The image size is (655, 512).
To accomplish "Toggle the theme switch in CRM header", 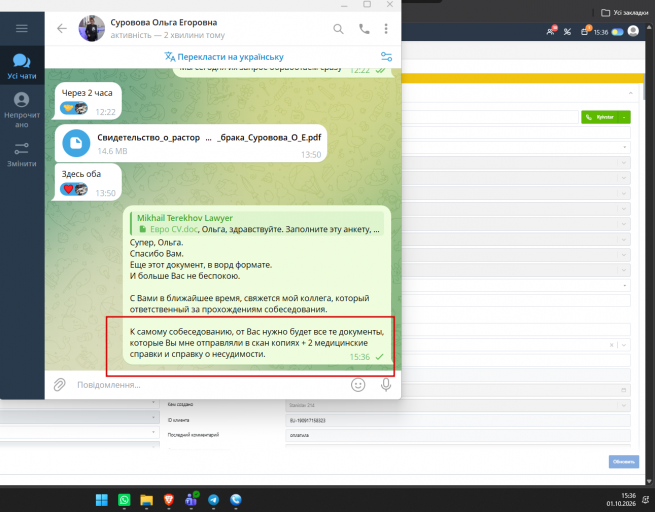I will [617, 32].
